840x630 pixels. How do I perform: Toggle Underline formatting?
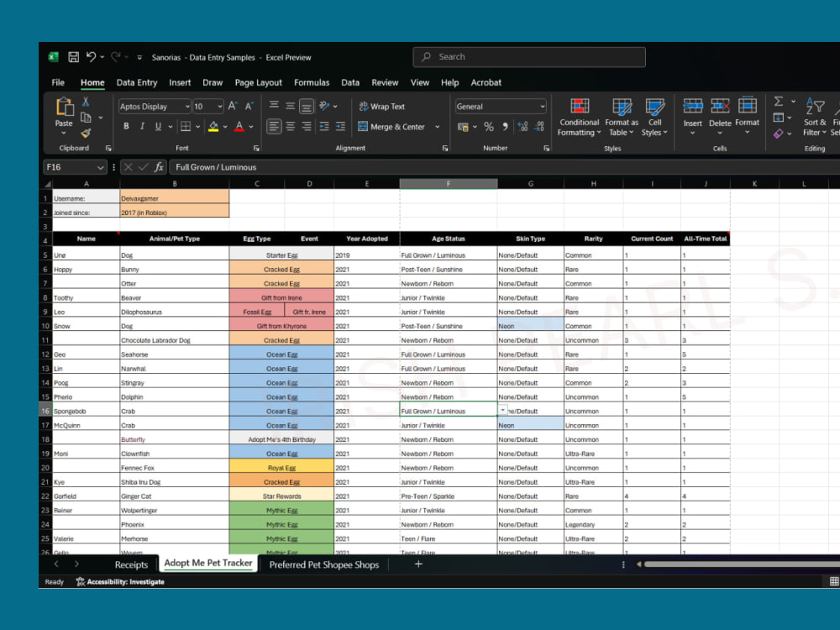pyautogui.click(x=158, y=127)
